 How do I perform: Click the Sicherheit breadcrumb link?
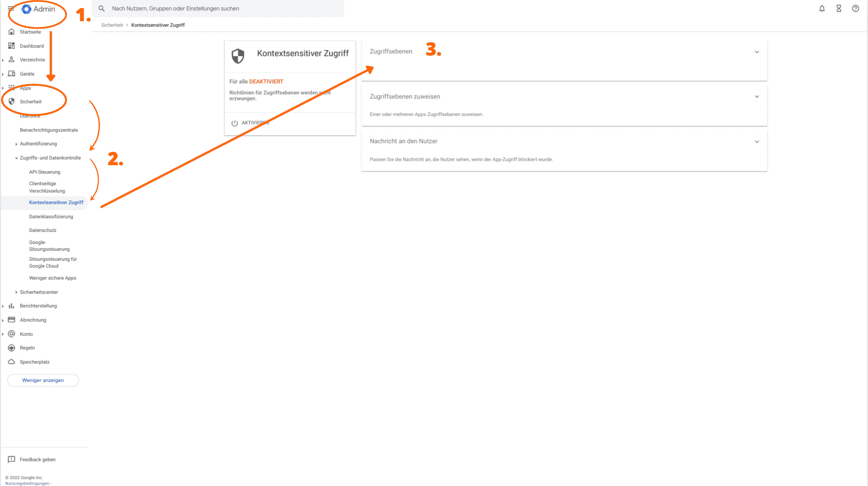click(112, 25)
